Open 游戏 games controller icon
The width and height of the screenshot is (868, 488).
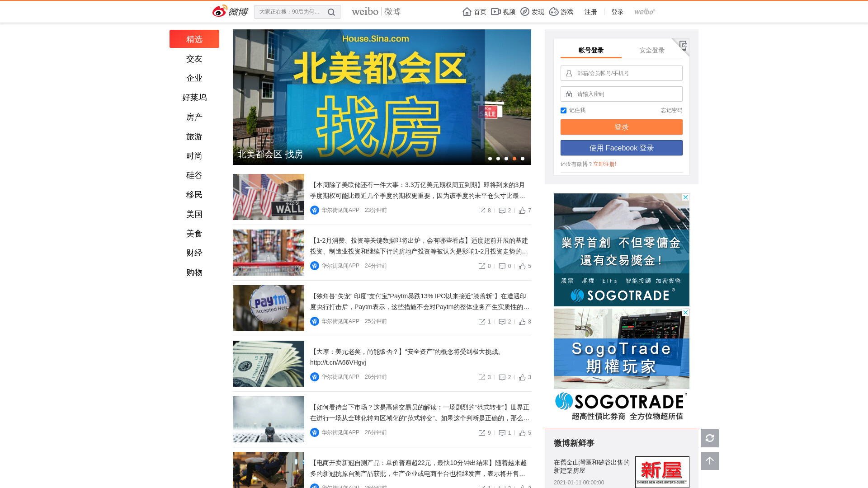[554, 12]
